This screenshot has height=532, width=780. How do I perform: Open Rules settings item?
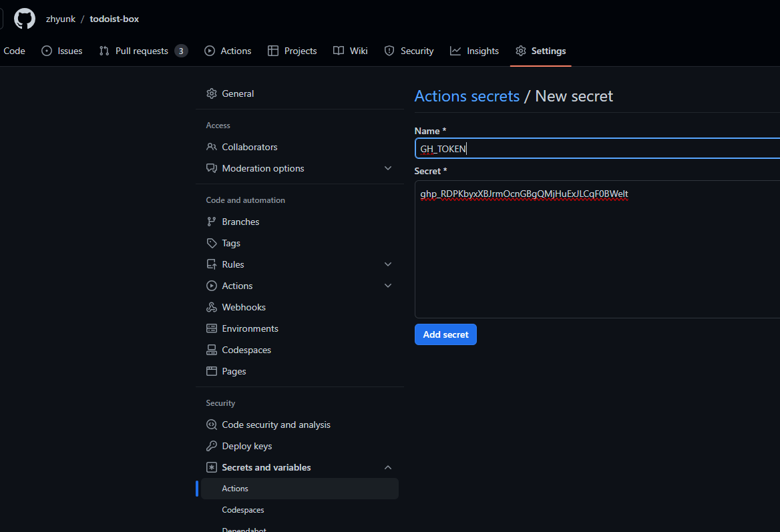(299, 264)
